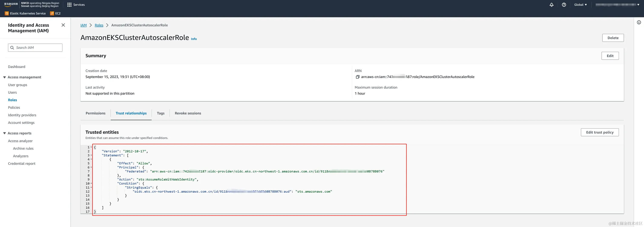Fold the statement object at line 4
The width and height of the screenshot is (644, 227).
tap(91, 159)
